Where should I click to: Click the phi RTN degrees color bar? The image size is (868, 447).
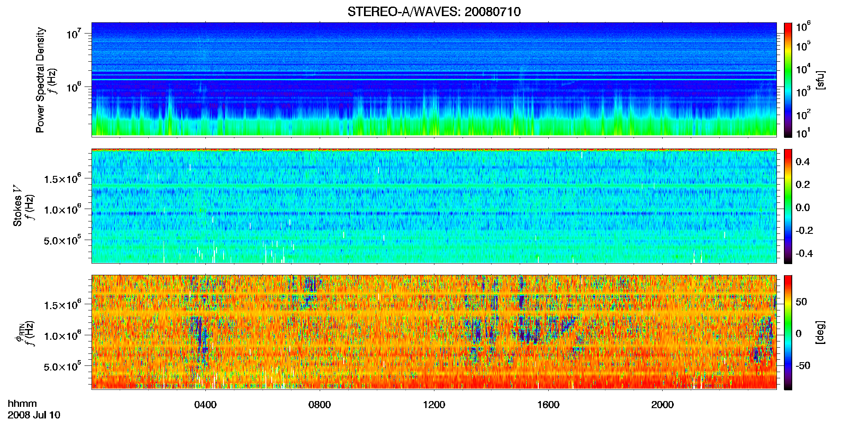click(x=788, y=332)
